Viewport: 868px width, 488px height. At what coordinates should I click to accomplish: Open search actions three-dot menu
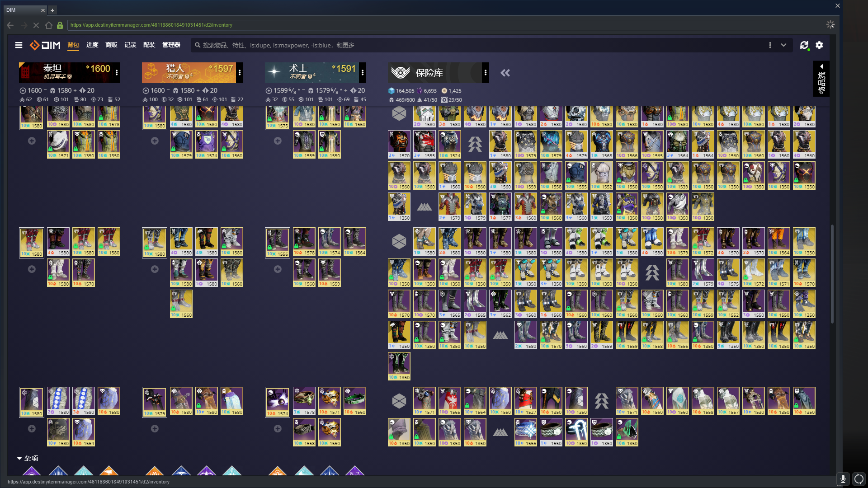pos(770,45)
